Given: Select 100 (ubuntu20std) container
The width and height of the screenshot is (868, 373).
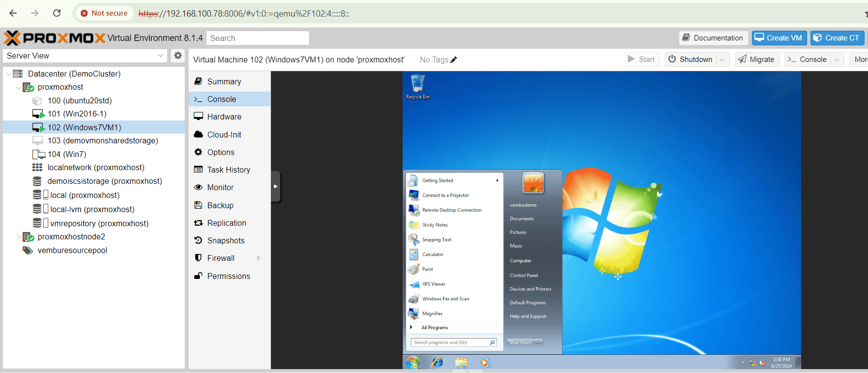Looking at the screenshot, I should 94,100.
